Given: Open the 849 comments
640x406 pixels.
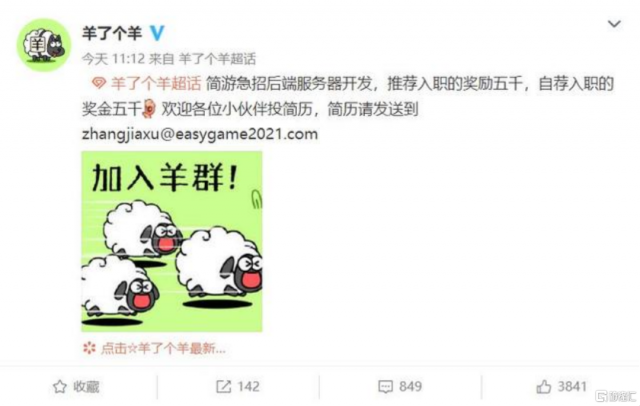Looking at the screenshot, I should (x=410, y=386).
